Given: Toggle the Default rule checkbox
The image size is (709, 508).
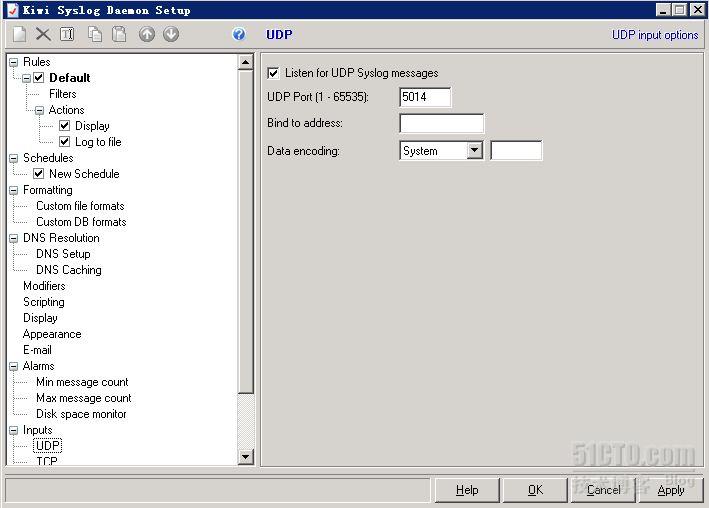Looking at the screenshot, I should [x=39, y=78].
